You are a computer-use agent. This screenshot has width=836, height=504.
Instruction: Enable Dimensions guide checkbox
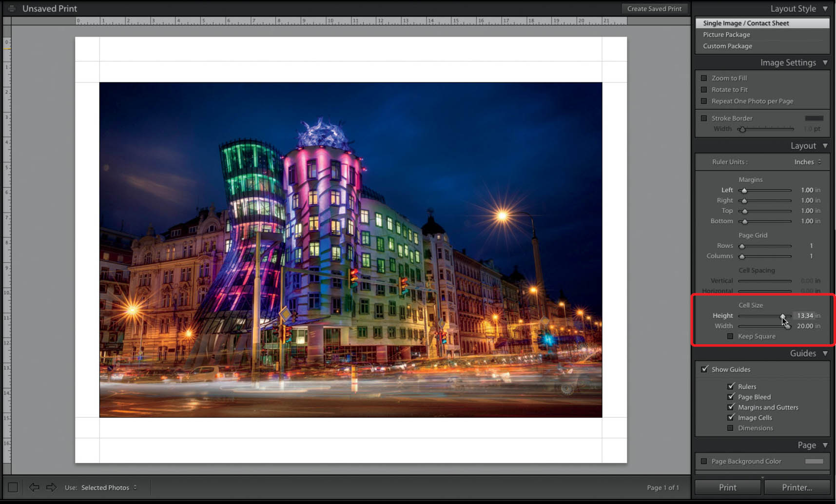[730, 428]
